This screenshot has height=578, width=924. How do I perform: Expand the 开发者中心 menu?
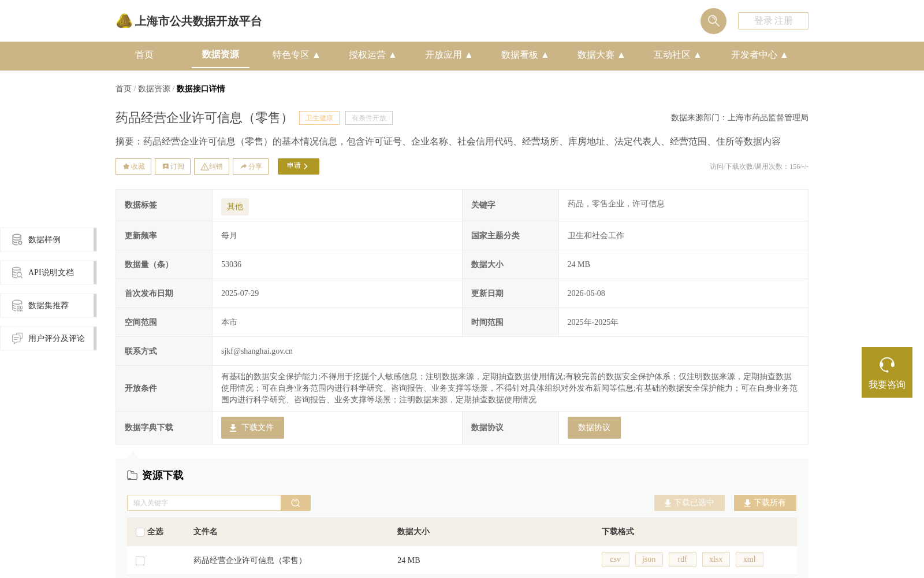(x=759, y=55)
